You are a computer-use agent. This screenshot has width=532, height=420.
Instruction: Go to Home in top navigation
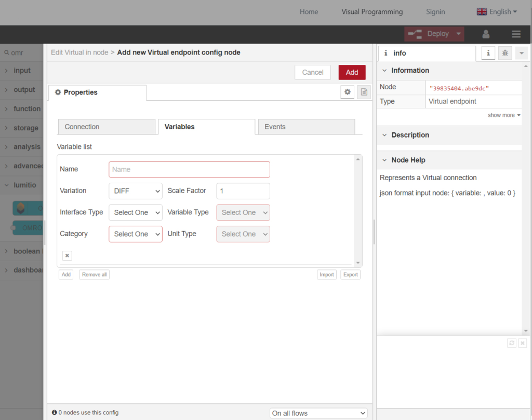tap(309, 12)
